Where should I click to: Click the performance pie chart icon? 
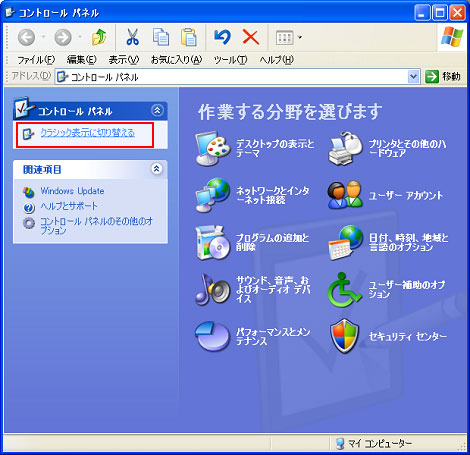(x=213, y=336)
